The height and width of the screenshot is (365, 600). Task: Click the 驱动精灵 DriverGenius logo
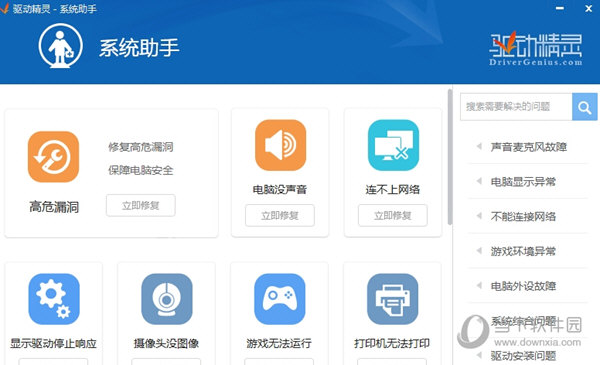(x=536, y=49)
